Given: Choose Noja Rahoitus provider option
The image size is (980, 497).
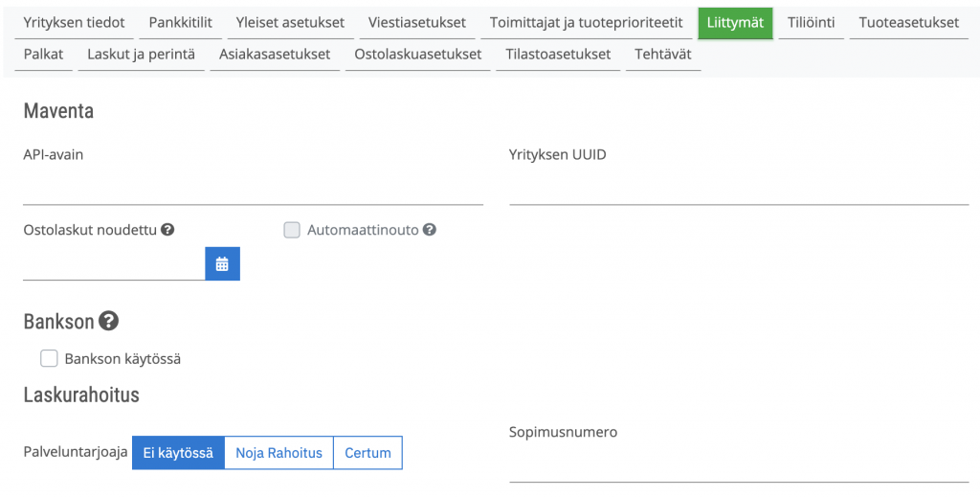Looking at the screenshot, I should coord(278,453).
